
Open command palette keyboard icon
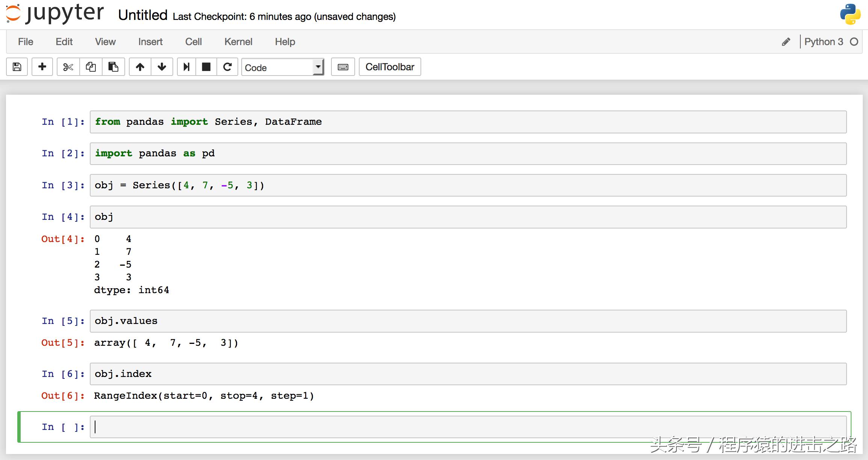click(x=343, y=67)
